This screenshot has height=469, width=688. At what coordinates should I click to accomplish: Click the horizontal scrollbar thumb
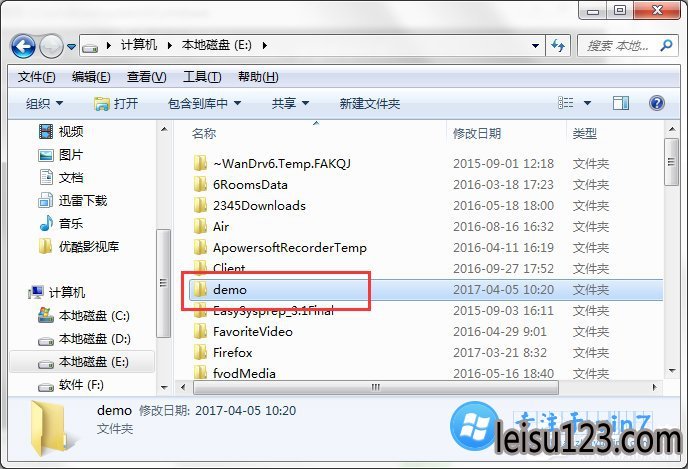coord(376,387)
